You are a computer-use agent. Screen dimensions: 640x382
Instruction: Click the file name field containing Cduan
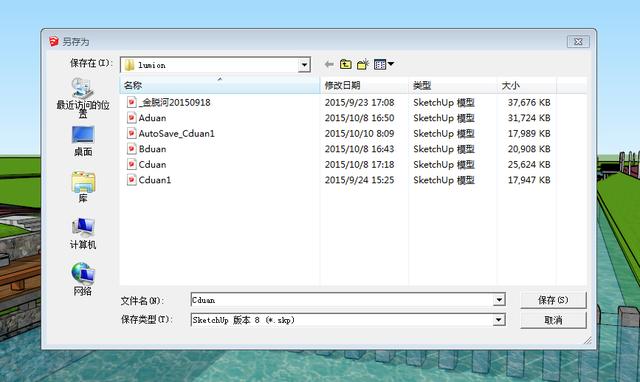(x=348, y=300)
